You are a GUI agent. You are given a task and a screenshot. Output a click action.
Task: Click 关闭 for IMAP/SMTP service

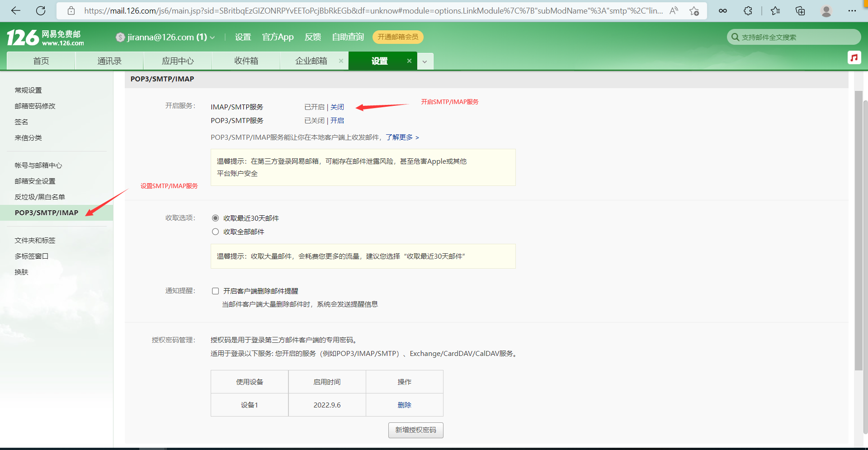(337, 107)
